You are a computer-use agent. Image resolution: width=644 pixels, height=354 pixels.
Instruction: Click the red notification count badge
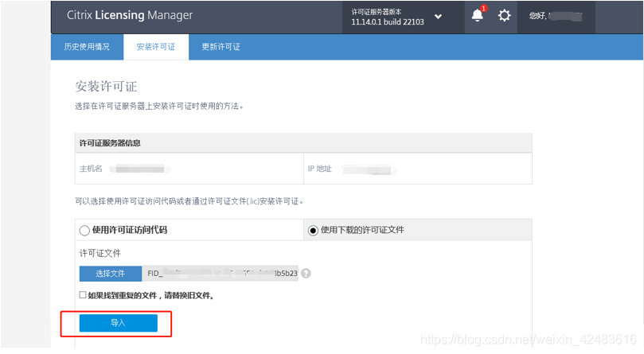[x=483, y=9]
